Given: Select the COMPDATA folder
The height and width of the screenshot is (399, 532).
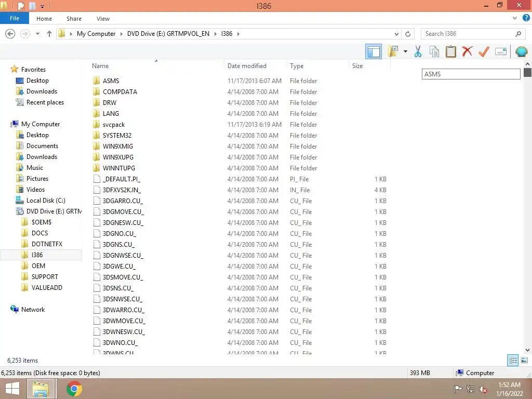Looking at the screenshot, I should (x=120, y=91).
